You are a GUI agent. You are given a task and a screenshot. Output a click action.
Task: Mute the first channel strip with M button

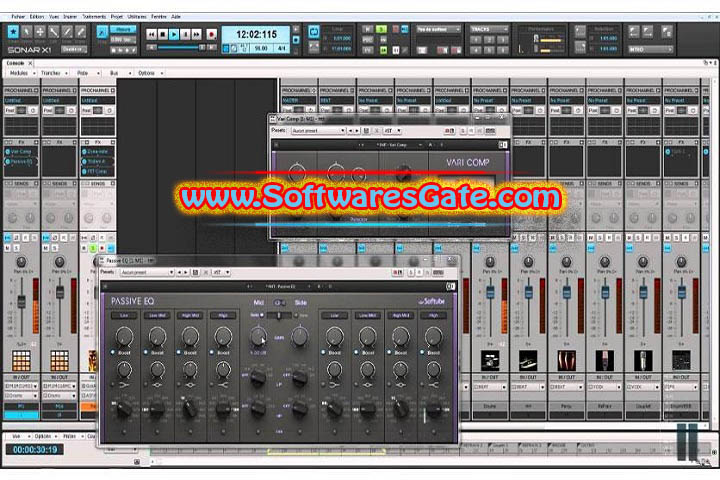click(x=7, y=248)
